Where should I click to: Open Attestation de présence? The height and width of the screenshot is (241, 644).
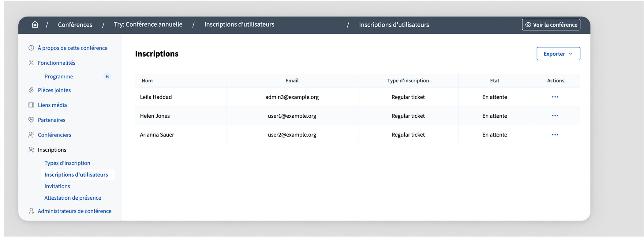73,198
